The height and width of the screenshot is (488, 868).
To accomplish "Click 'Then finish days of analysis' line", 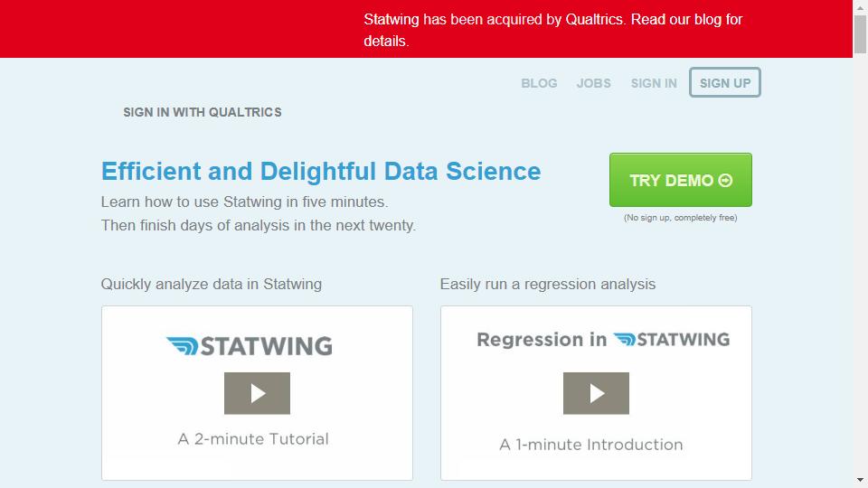I will 258,226.
